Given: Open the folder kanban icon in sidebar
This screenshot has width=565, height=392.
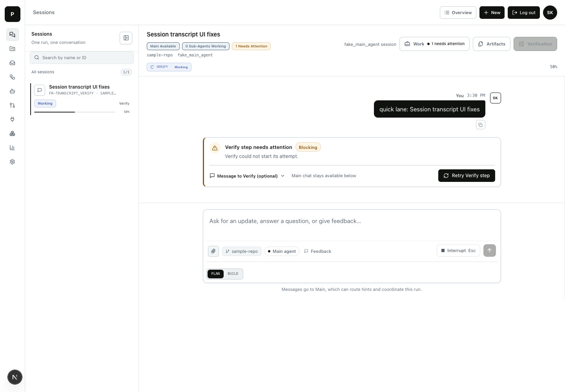Looking at the screenshot, I should pos(13,49).
